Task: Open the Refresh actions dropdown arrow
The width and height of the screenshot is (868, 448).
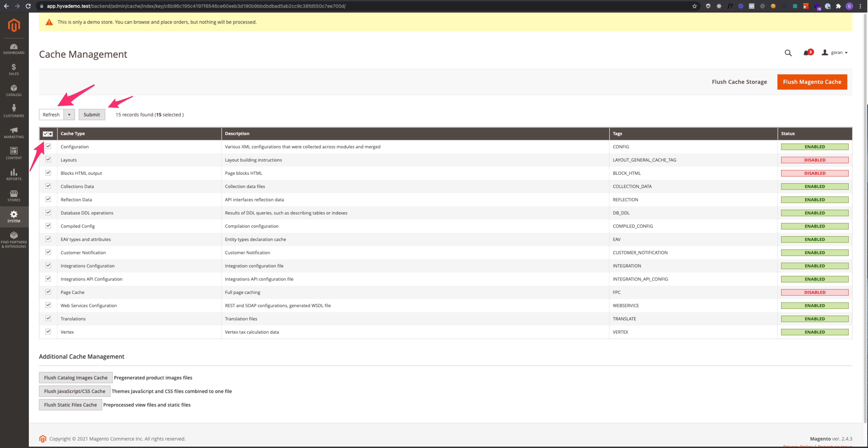Action: (69, 115)
